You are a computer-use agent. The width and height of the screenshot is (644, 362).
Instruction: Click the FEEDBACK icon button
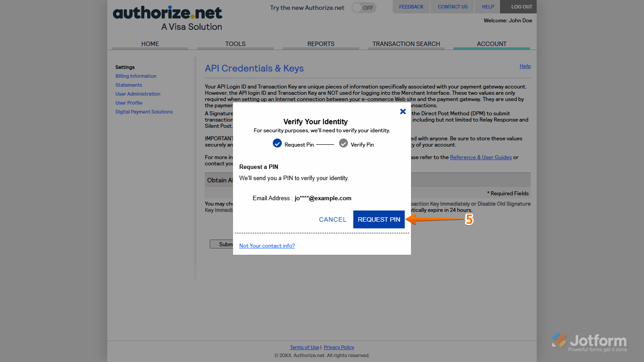tap(411, 6)
